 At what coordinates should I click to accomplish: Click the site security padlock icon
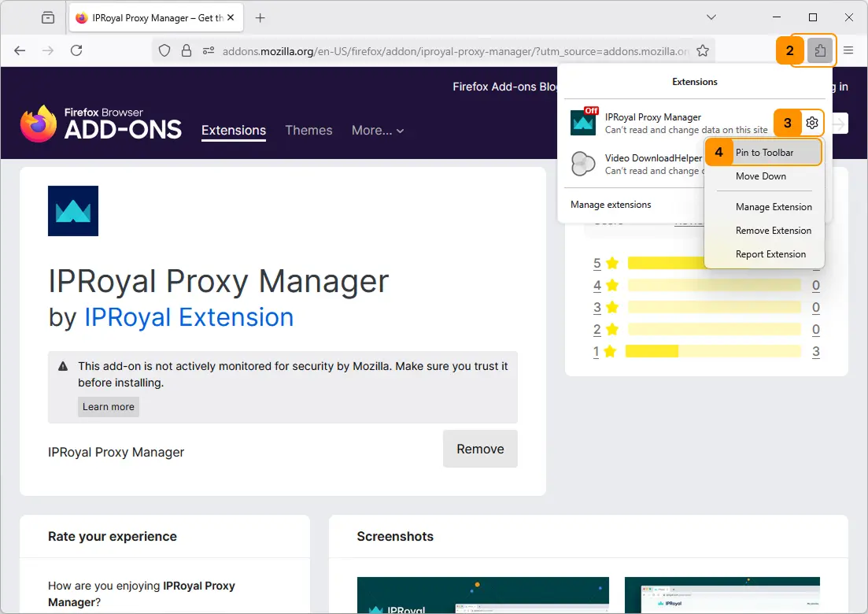(187, 51)
